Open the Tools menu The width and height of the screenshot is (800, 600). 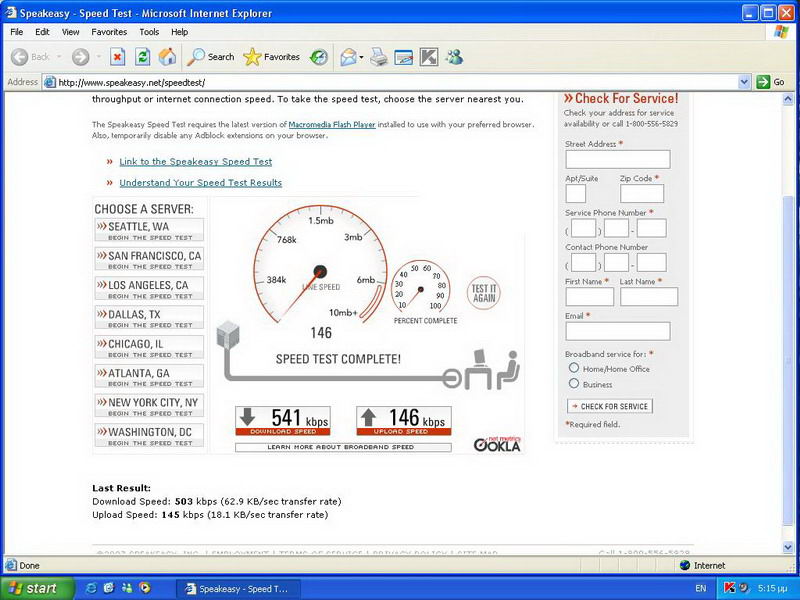149,32
